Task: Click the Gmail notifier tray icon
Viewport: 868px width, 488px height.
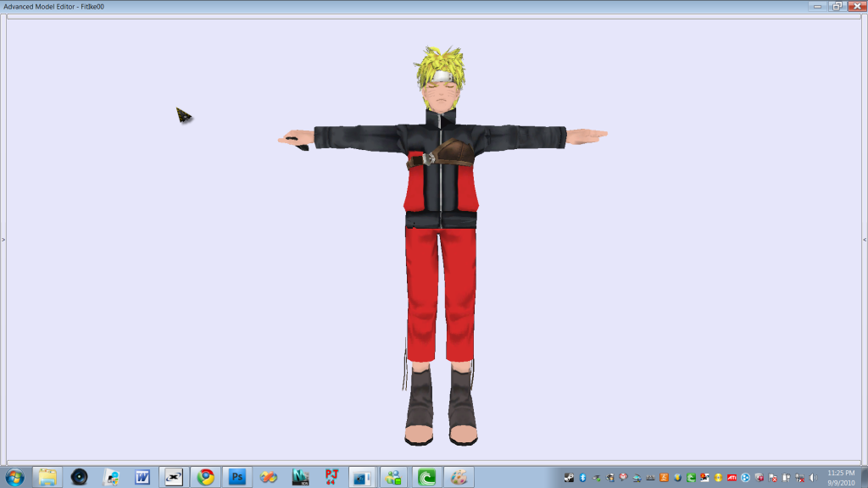Action: pyautogui.click(x=623, y=478)
